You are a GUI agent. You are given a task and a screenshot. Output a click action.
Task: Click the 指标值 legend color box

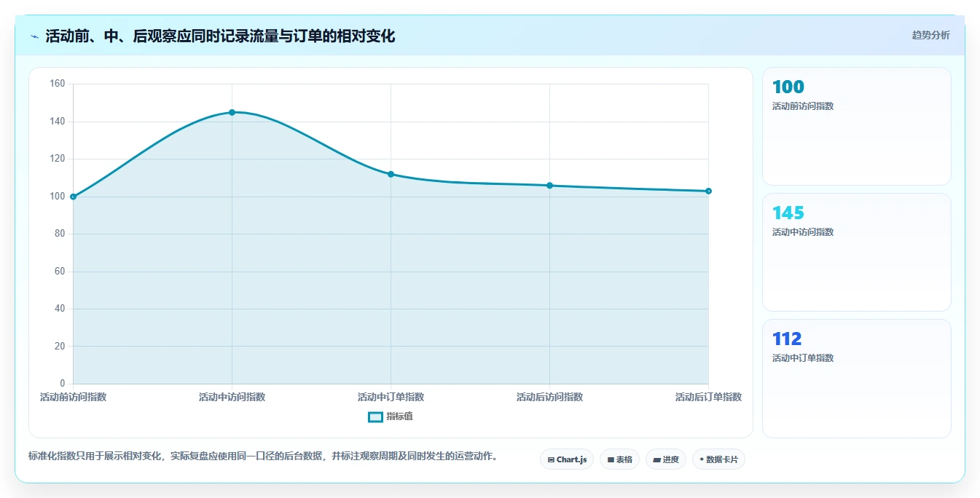375,417
